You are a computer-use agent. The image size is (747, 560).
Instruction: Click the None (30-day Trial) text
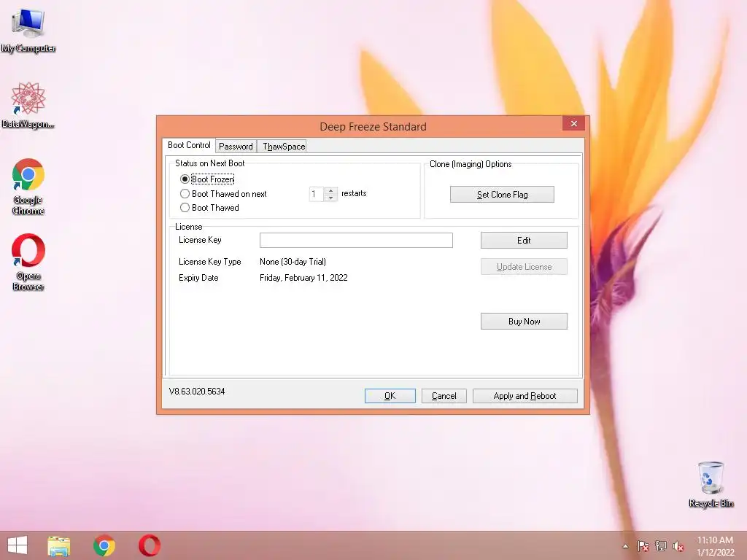(293, 262)
